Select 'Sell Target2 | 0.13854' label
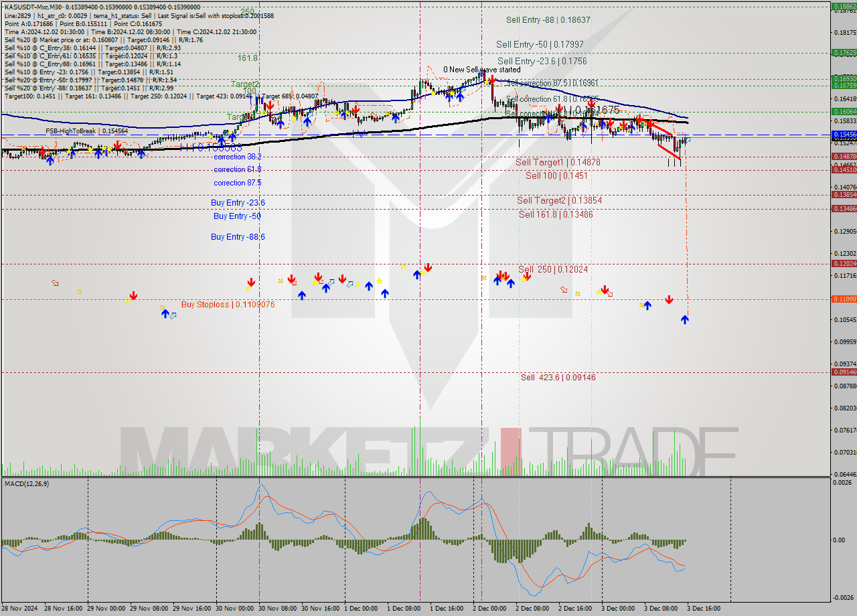The image size is (857, 616). [559, 200]
